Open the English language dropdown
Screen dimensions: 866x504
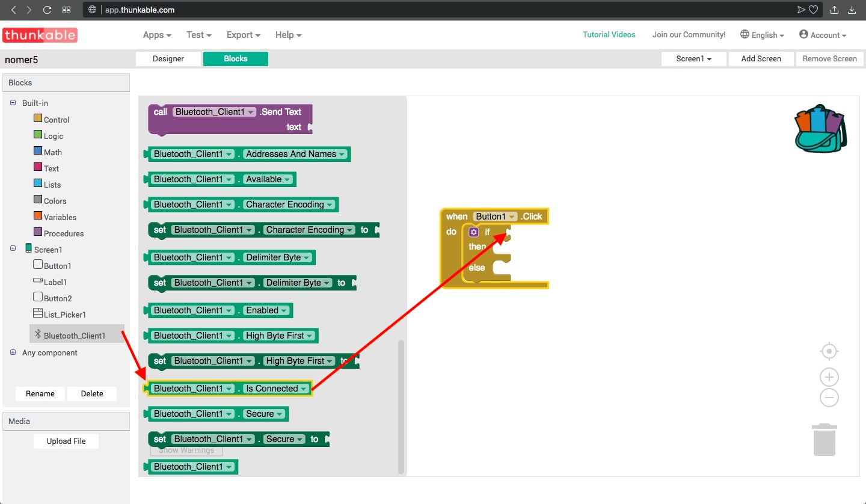762,35
